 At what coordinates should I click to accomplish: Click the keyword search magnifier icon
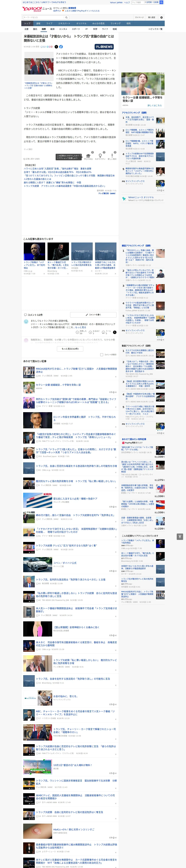click(66, 17)
